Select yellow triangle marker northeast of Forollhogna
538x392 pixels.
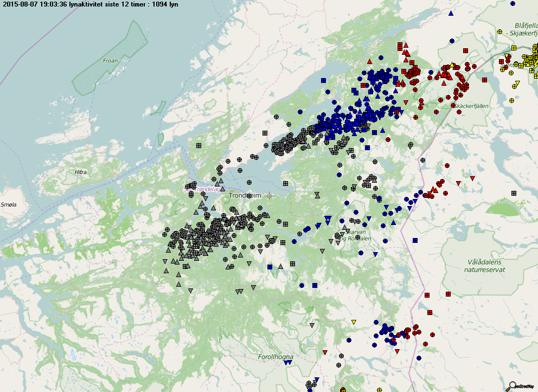[354, 322]
